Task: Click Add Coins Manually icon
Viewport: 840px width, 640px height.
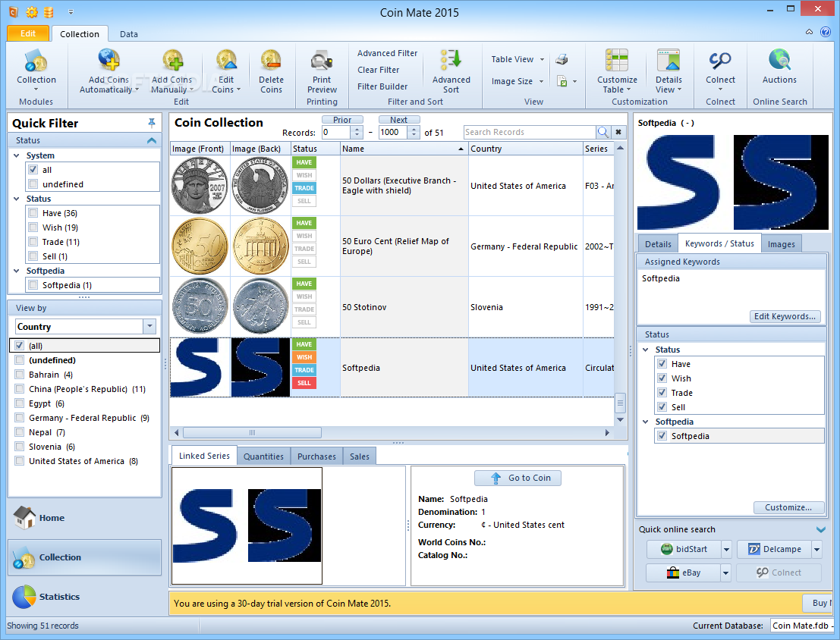Action: coord(172,71)
